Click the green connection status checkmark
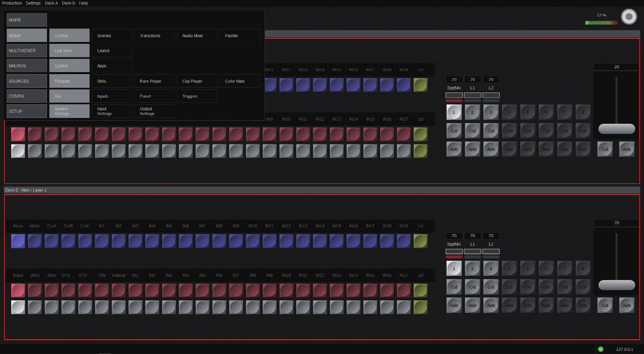 tap(601, 349)
